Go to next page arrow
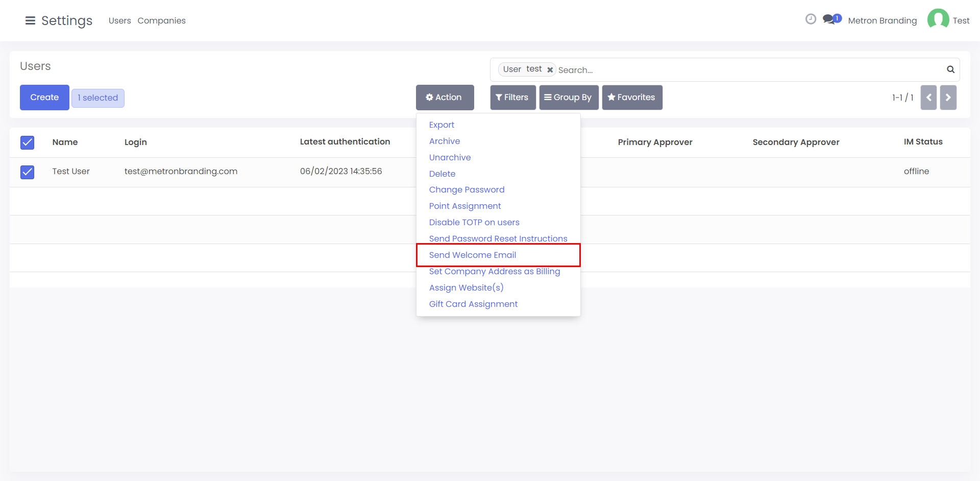Viewport: 980px width, 481px height. 948,98
